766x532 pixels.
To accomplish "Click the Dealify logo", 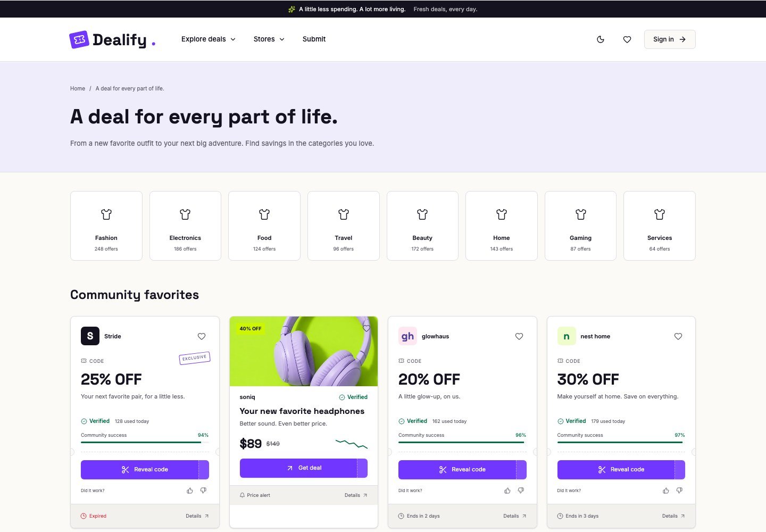I will [112, 40].
